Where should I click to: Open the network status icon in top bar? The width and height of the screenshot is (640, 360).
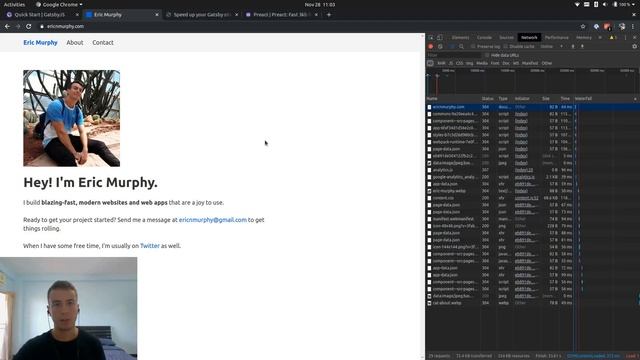(577, 4)
